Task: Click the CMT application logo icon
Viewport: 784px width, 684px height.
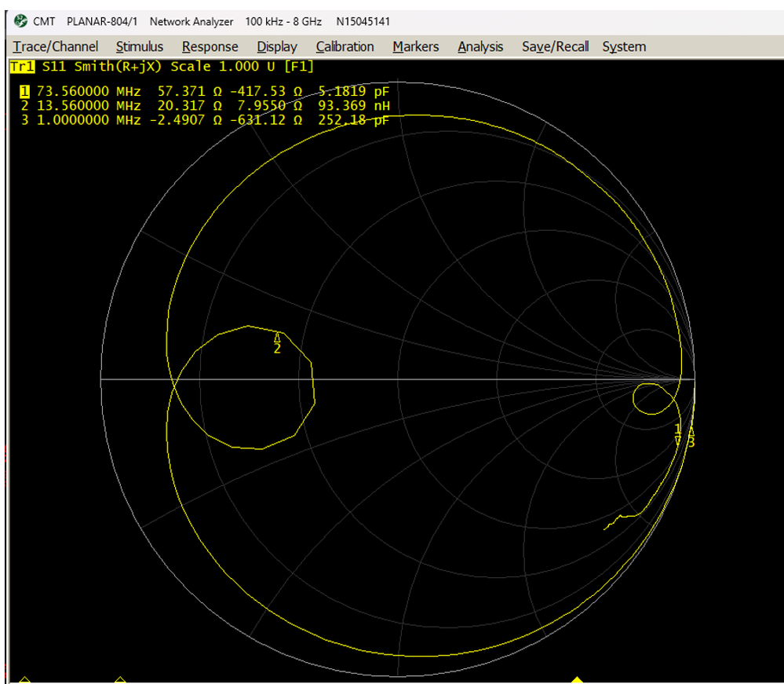Action: [20, 21]
